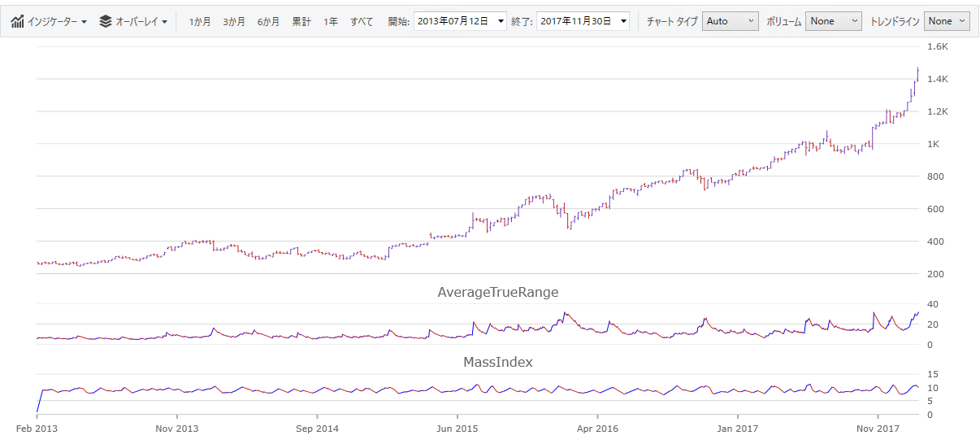Open the オーバーレイ overlay menu
The height and width of the screenshot is (444, 980).
click(x=133, y=21)
